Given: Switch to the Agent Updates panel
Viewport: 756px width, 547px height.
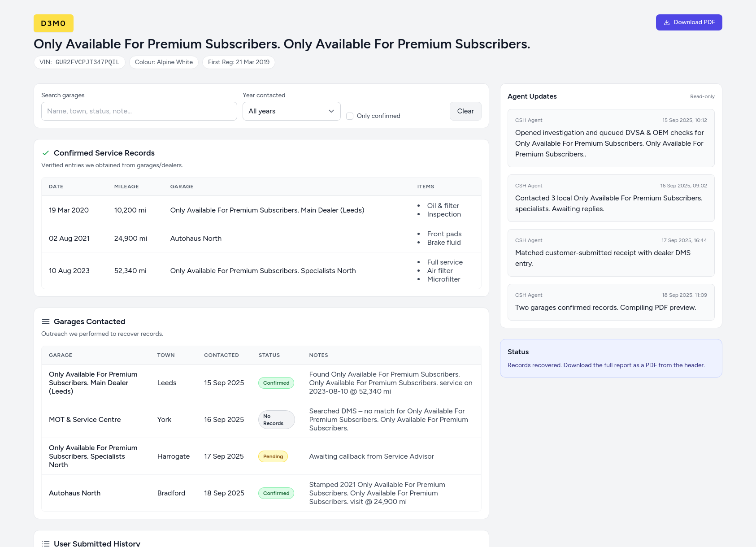Looking at the screenshot, I should pyautogui.click(x=532, y=96).
